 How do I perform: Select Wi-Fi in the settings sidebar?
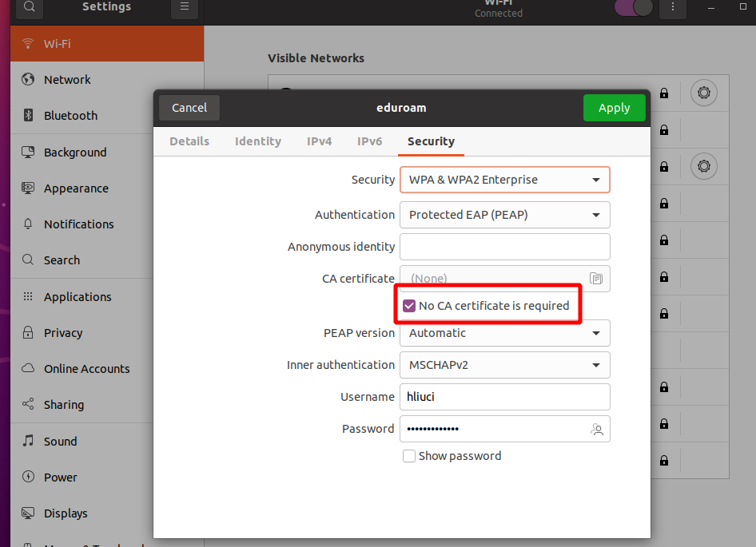(x=107, y=43)
